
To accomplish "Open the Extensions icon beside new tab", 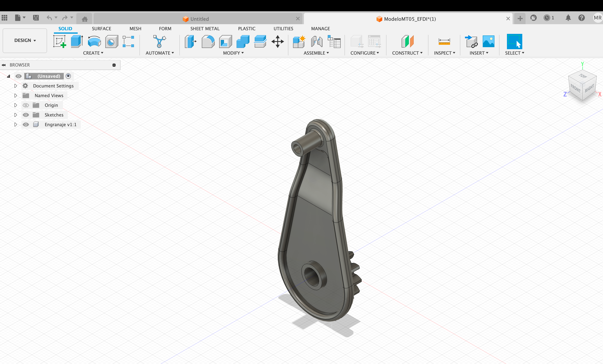I will click(x=534, y=18).
